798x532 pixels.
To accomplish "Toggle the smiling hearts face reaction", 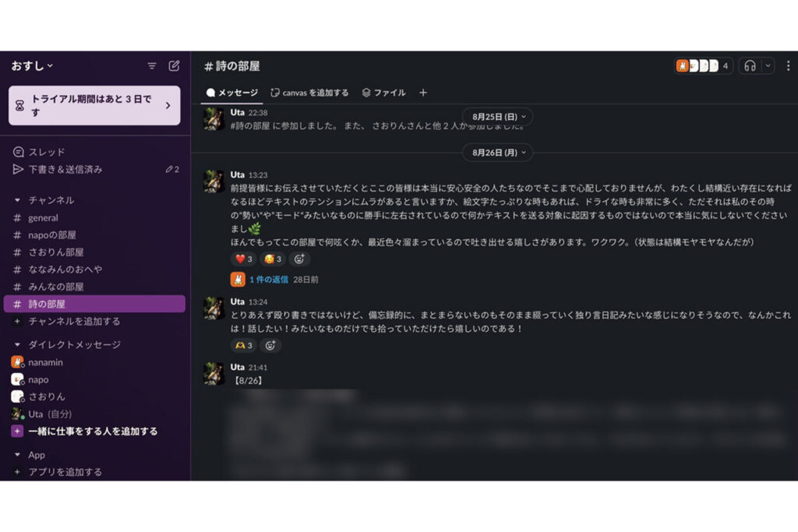I will click(273, 259).
